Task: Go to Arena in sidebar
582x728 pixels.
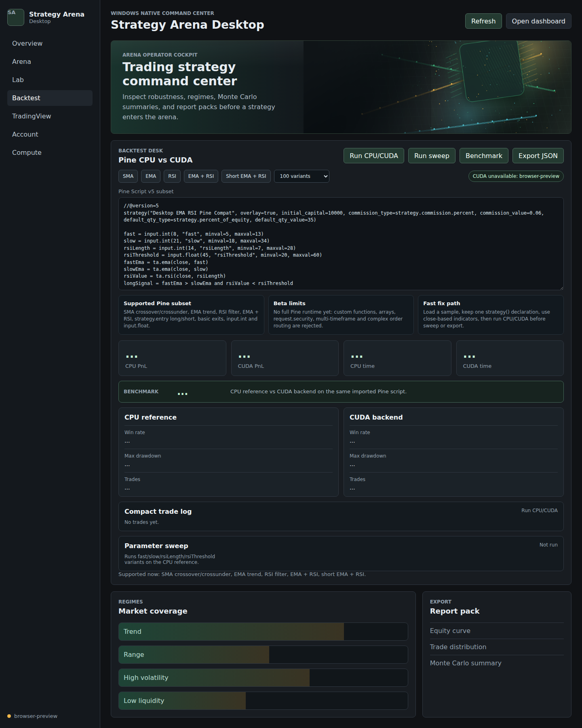Action: point(50,61)
